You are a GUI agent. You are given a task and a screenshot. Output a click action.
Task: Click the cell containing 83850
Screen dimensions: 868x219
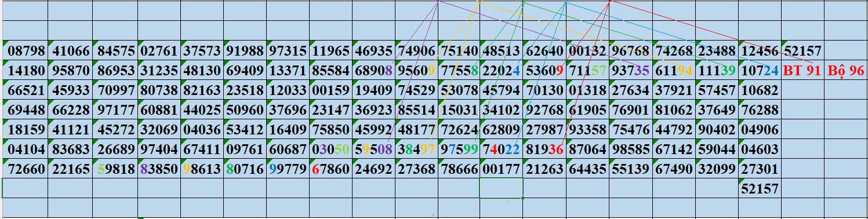coord(159,169)
